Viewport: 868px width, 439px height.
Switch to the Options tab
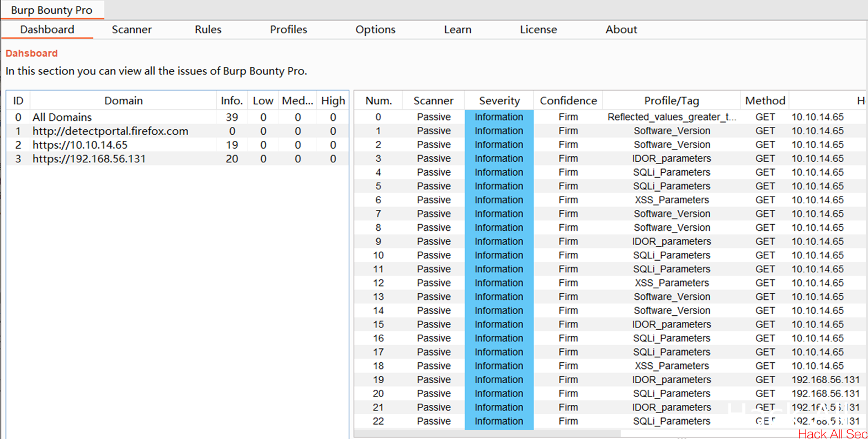pos(375,30)
